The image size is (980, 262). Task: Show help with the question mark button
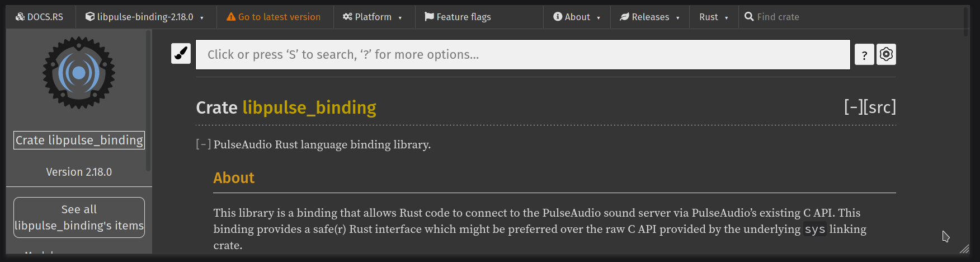tap(864, 55)
